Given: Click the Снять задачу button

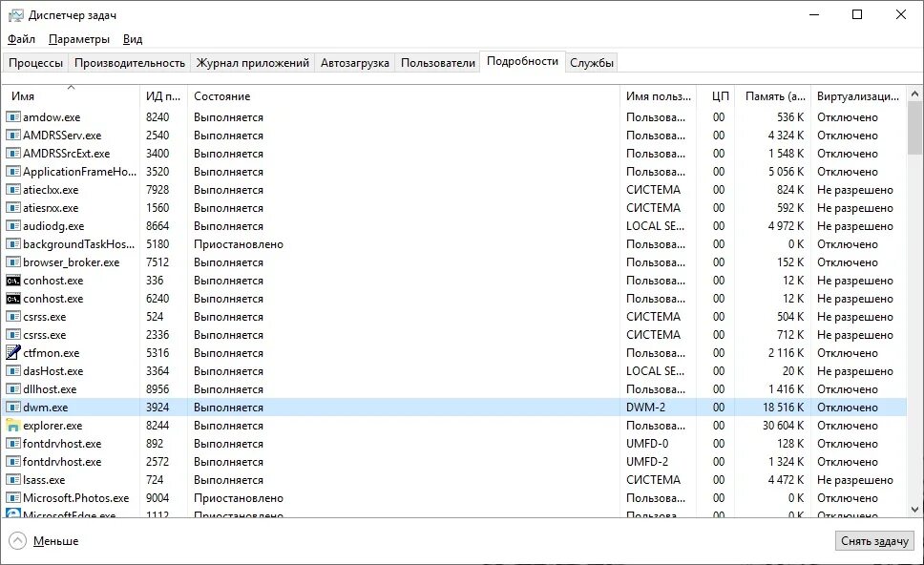Looking at the screenshot, I should coord(874,541).
